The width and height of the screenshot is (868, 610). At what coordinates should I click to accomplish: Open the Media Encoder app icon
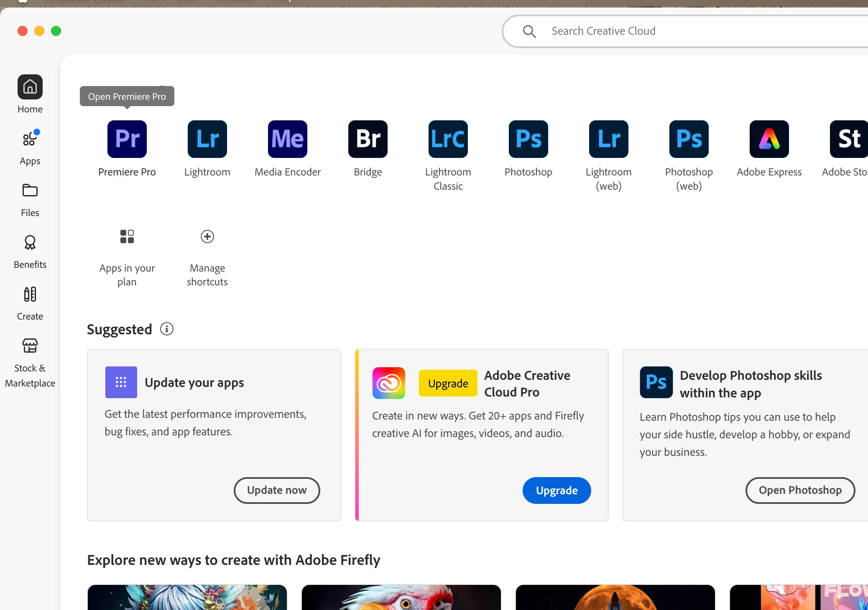tap(287, 139)
